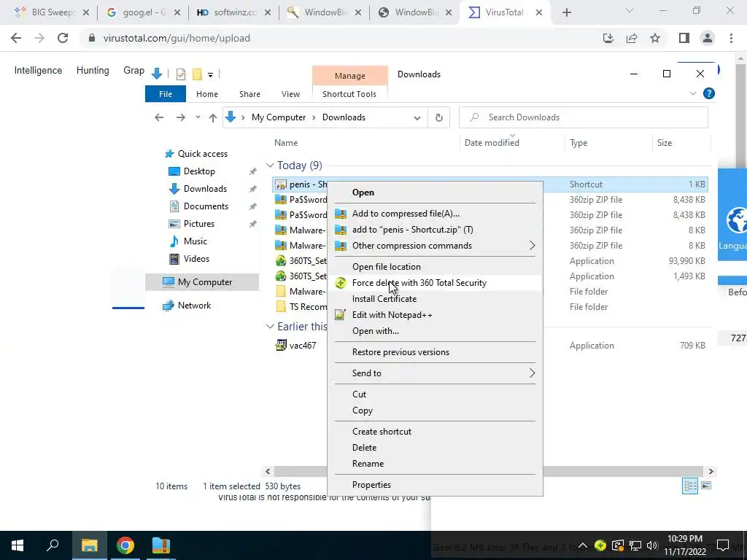
Task: Click the Search Downloads field
Action: pyautogui.click(x=583, y=117)
